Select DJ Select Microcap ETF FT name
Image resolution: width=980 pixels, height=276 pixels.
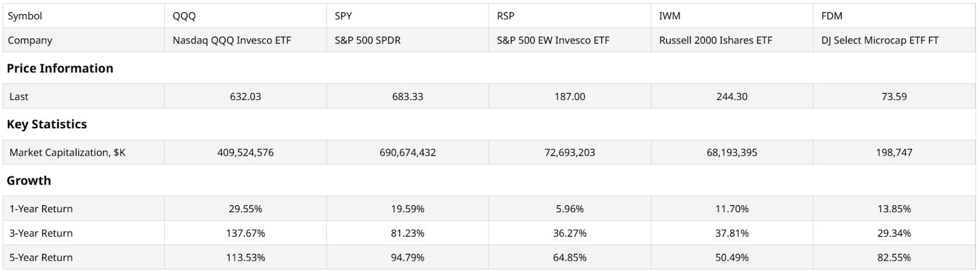[x=880, y=40]
